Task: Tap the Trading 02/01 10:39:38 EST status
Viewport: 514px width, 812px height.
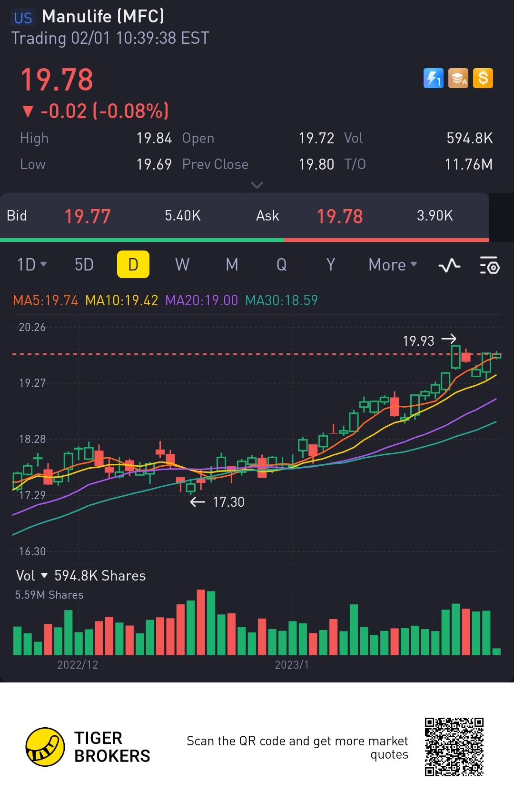Action: tap(110, 38)
